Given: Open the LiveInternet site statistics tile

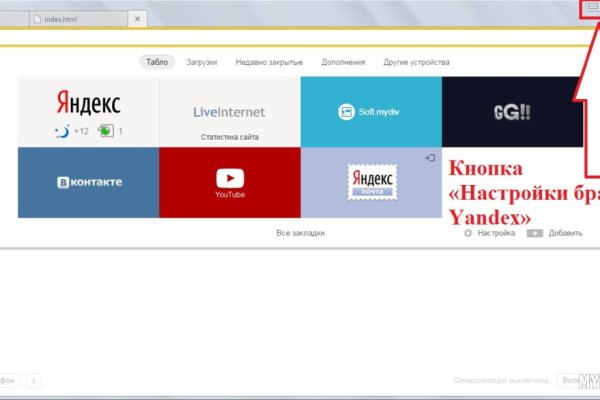Looking at the screenshot, I should point(229,111).
